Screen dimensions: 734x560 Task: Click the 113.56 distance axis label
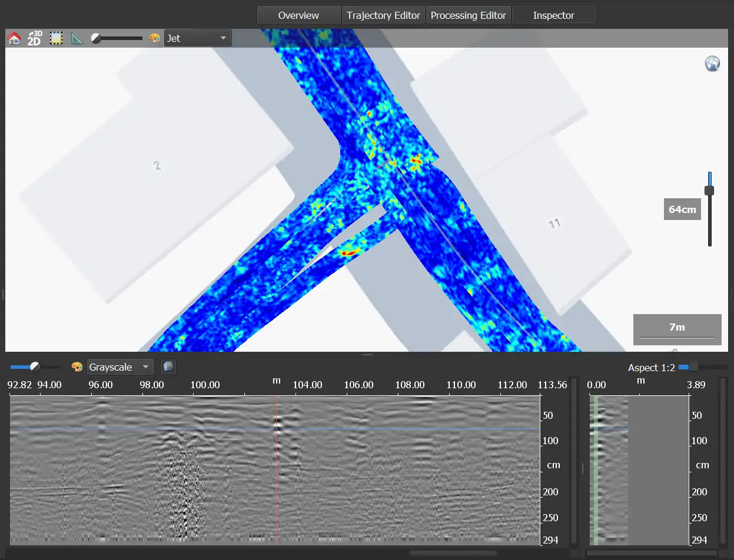coord(553,385)
